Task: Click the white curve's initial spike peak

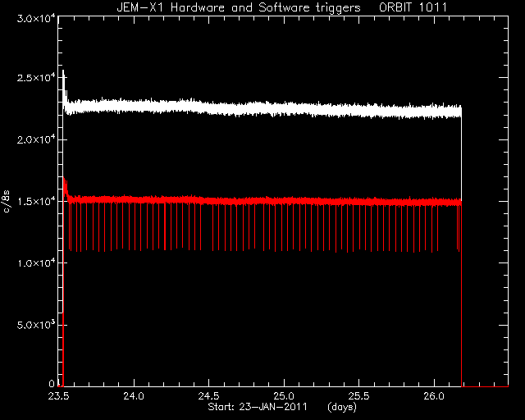Action: pos(63,71)
